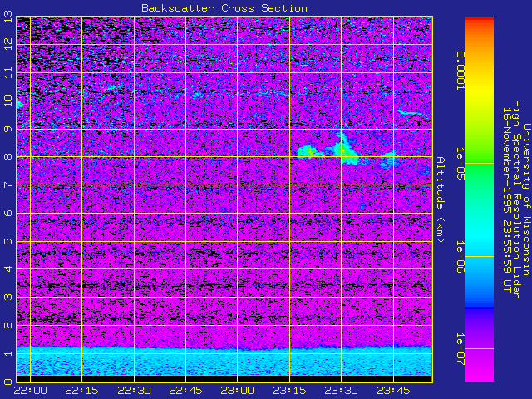Click the 22:45 time axis label
Viewport: 532px width, 399px height.
tap(185, 391)
